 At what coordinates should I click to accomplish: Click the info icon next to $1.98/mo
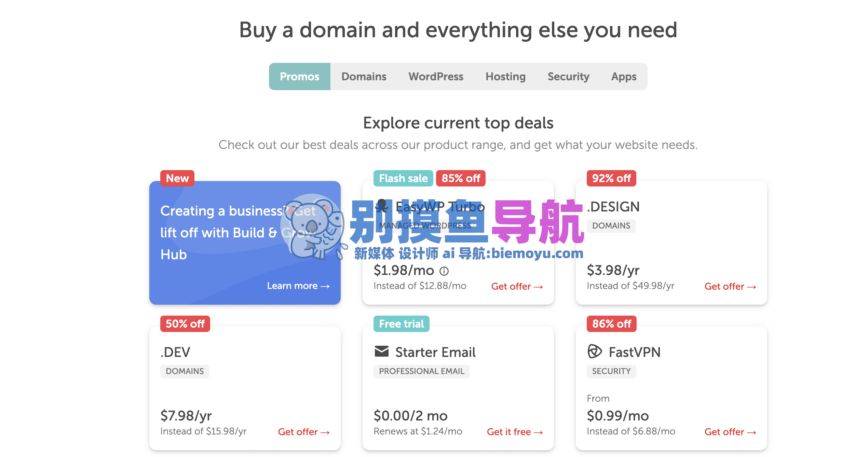tap(444, 271)
